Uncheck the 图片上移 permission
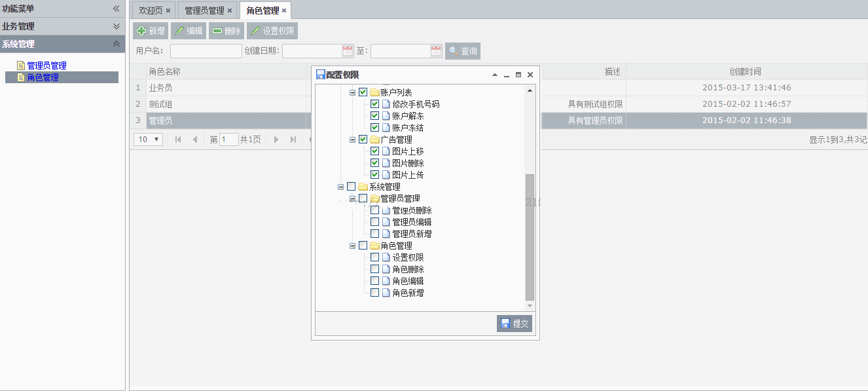The image size is (868, 391). tap(374, 151)
